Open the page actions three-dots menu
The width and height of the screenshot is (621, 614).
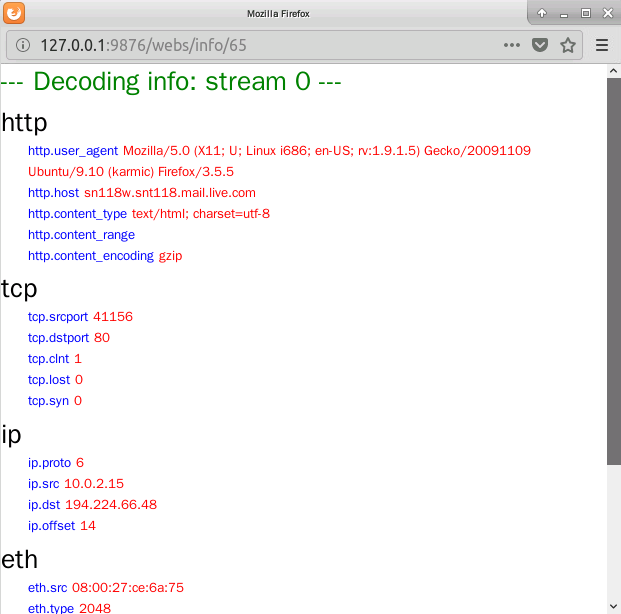(511, 45)
